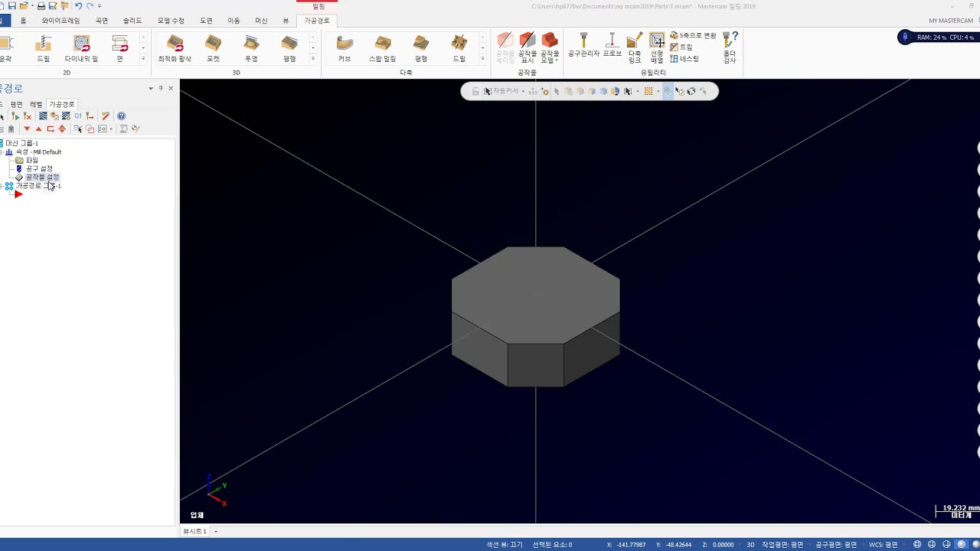Click the Undo arrow icon
The image size is (980, 551).
(78, 6)
